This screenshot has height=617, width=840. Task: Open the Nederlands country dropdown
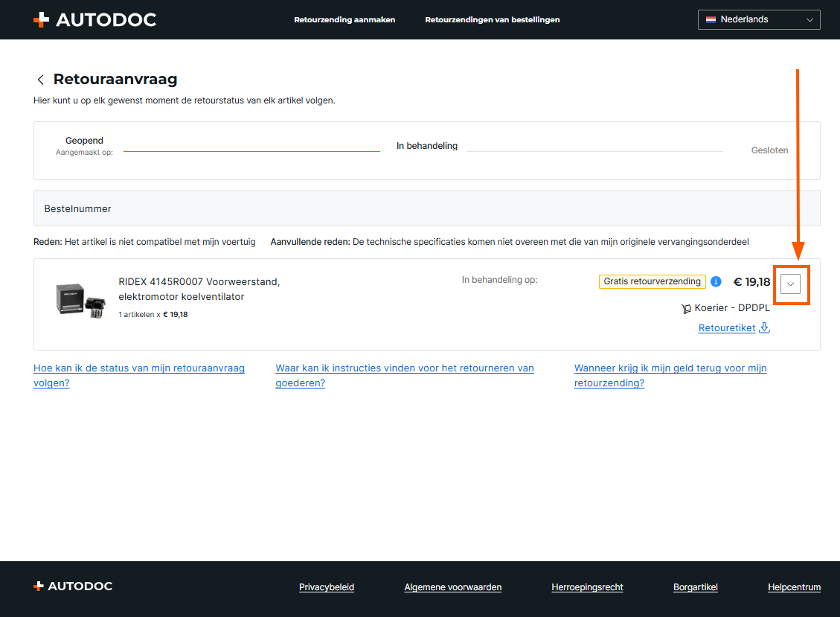(759, 19)
